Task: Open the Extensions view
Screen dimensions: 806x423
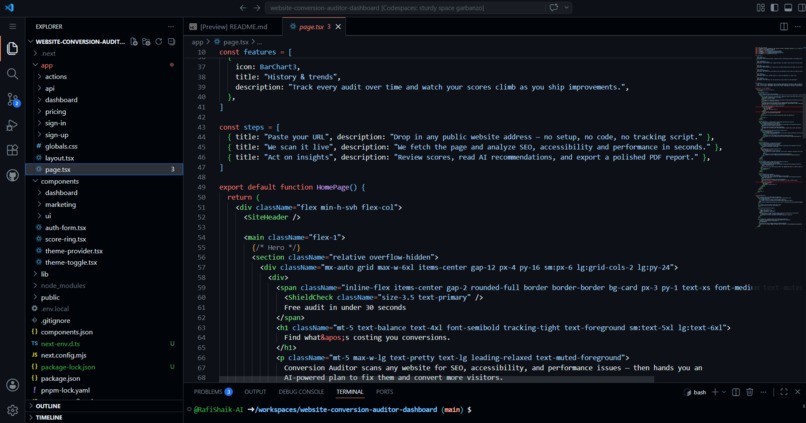Action: 12,150
